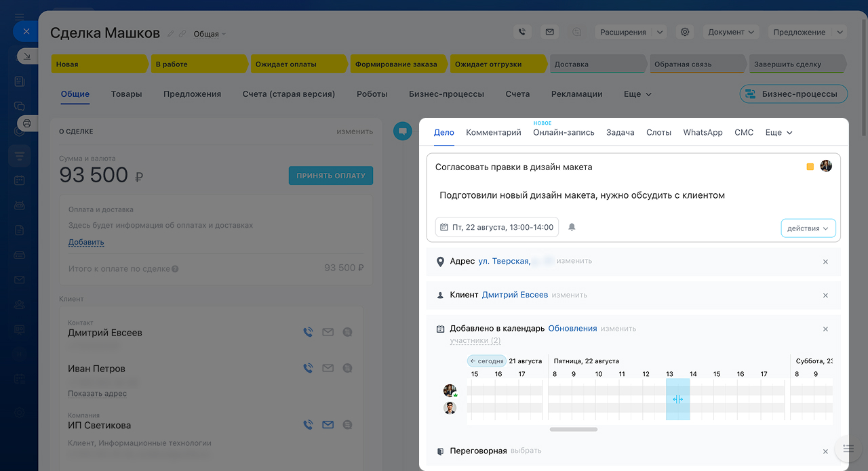Screen dimensions: 868x471
Task: Email Дмитрий Евсеев via envelope icon
Action: (x=328, y=332)
